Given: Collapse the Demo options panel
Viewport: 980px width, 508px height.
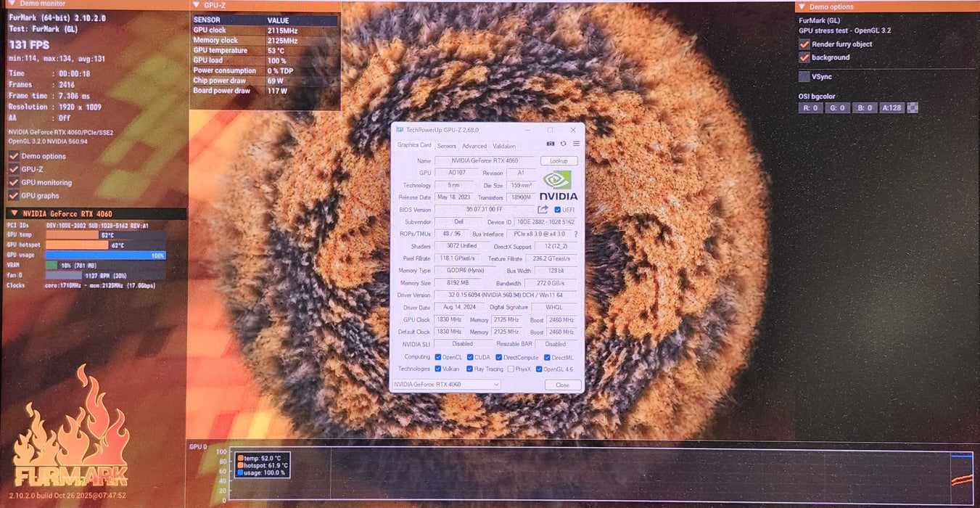Looking at the screenshot, I should point(802,7).
